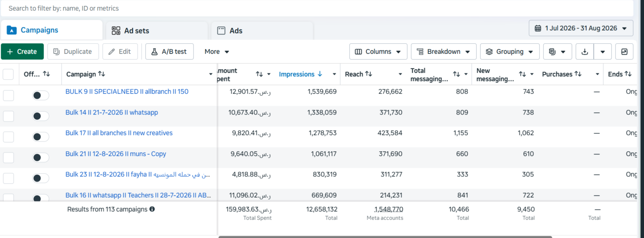Switch to the Ad sets tab
644x238 pixels.
coord(157,31)
